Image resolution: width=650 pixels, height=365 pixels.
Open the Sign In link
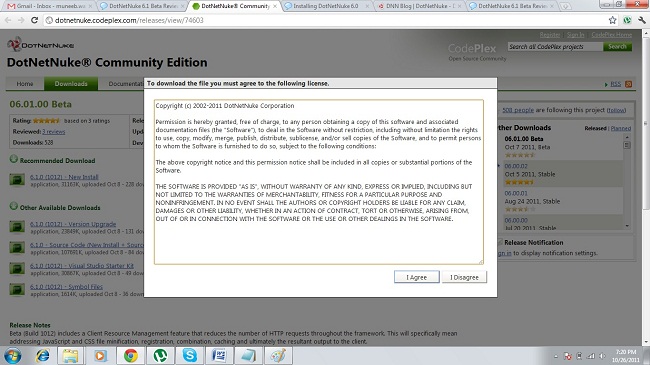tap(575, 35)
